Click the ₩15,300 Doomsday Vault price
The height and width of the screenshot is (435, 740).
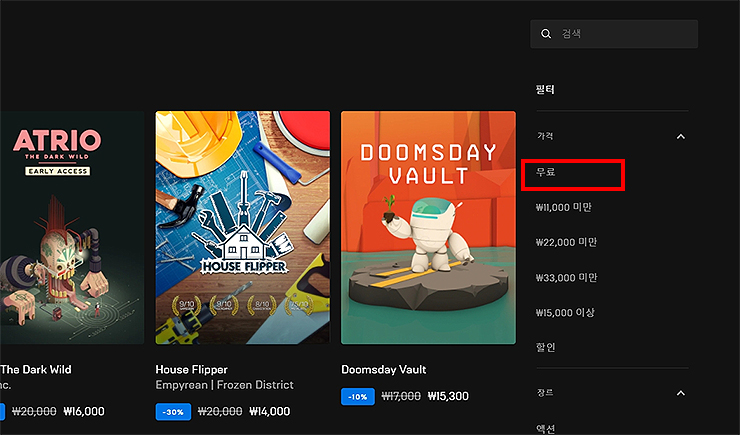click(x=448, y=396)
